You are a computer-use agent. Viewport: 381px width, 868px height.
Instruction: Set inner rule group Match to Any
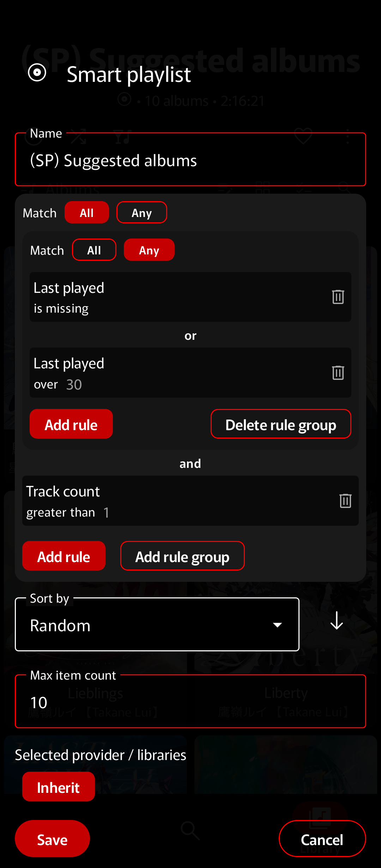click(x=149, y=250)
